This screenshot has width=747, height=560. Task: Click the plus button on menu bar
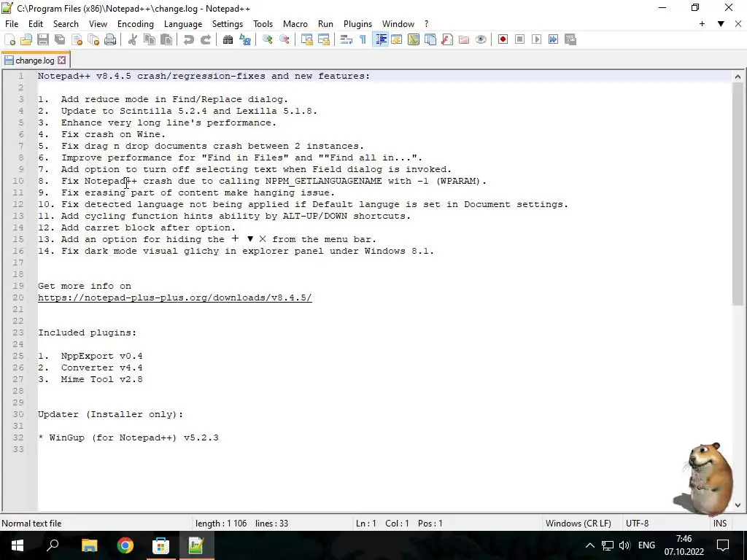[x=702, y=24]
